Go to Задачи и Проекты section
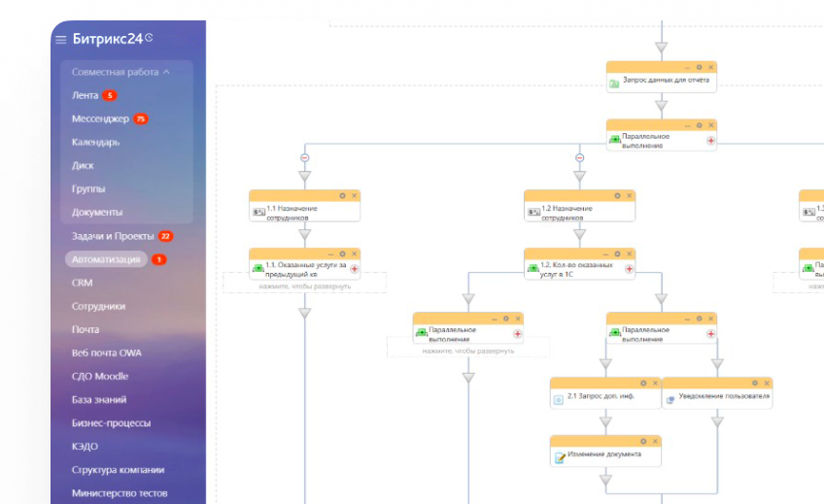This screenshot has height=504, width=824. (x=113, y=236)
